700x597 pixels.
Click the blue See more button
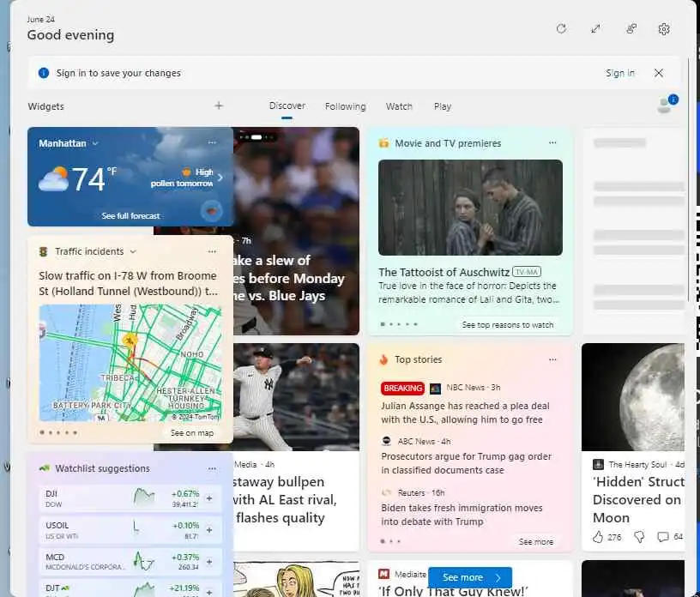470,578
